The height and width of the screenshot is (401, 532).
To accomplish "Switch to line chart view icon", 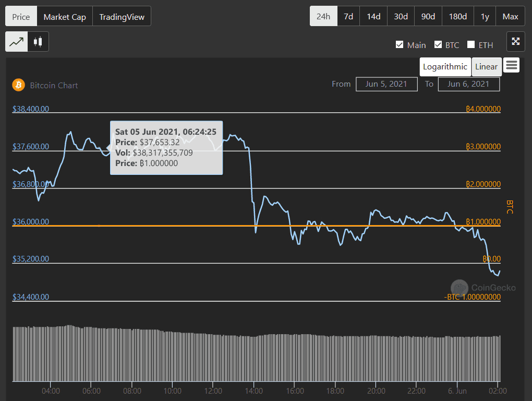I will pos(16,42).
